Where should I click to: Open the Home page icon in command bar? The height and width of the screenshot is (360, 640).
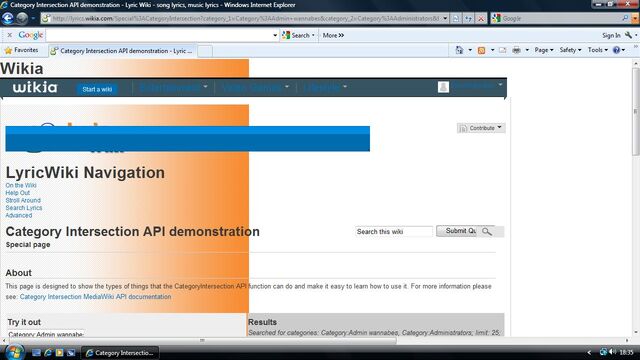click(x=460, y=50)
